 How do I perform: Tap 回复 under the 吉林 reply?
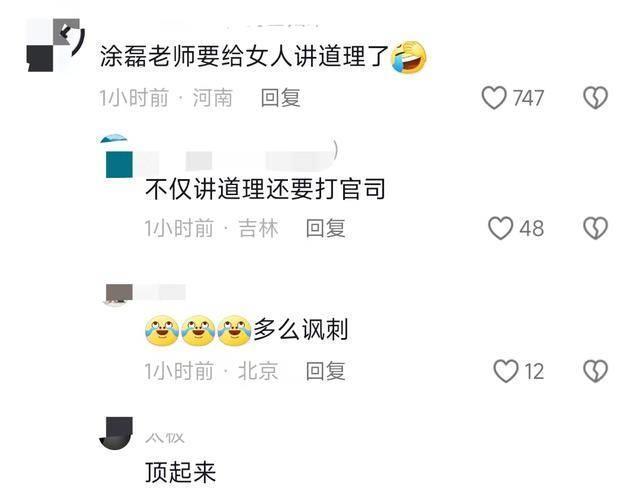(326, 228)
